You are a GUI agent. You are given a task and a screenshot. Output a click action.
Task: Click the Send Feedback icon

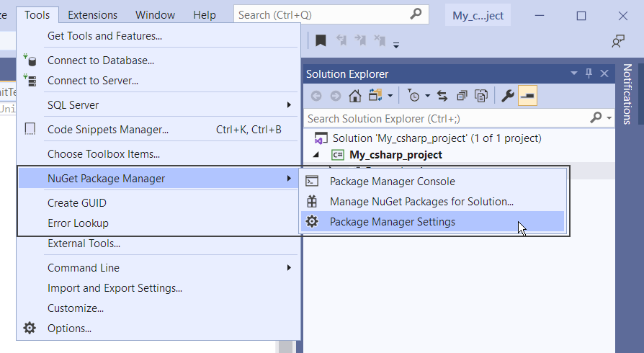[x=617, y=41]
